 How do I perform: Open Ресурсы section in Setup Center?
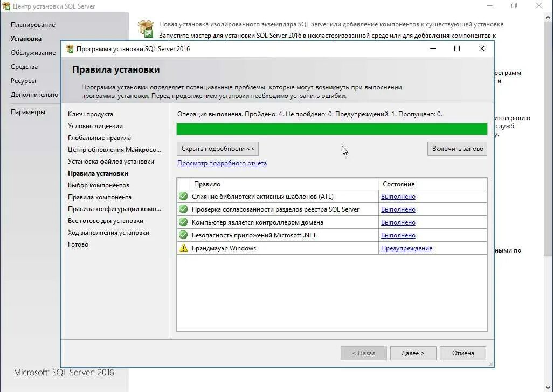(23, 81)
